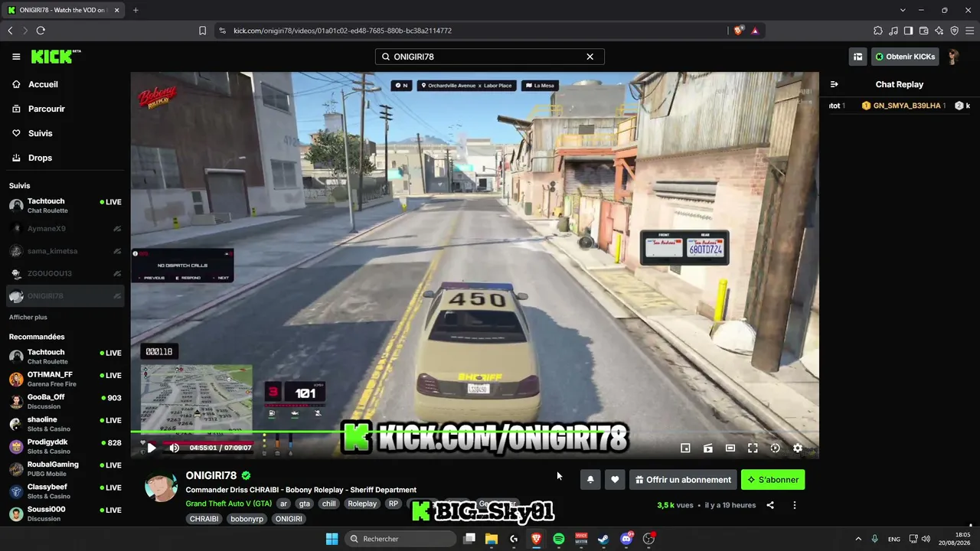Open Prodigyddk recommended channel

[x=65, y=446]
